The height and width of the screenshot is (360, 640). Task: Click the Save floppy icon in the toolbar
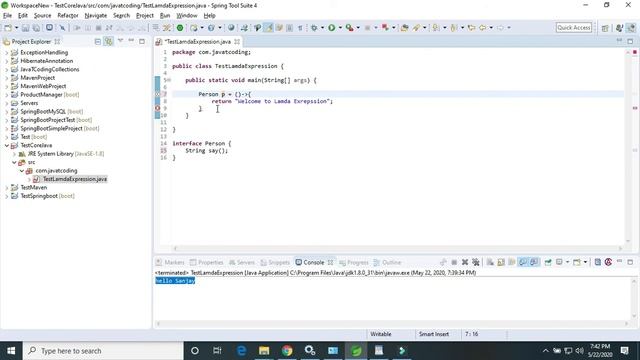pos(25,28)
